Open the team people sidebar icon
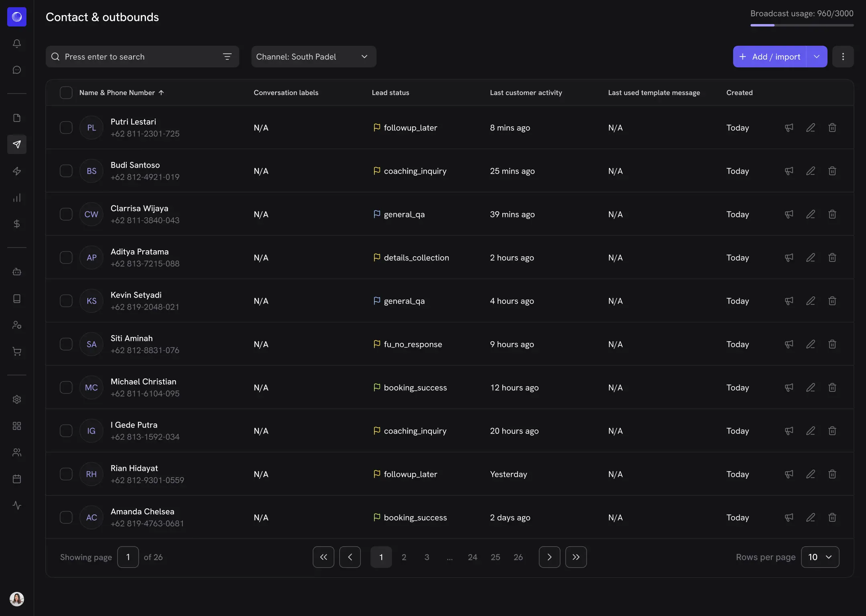 pyautogui.click(x=17, y=452)
